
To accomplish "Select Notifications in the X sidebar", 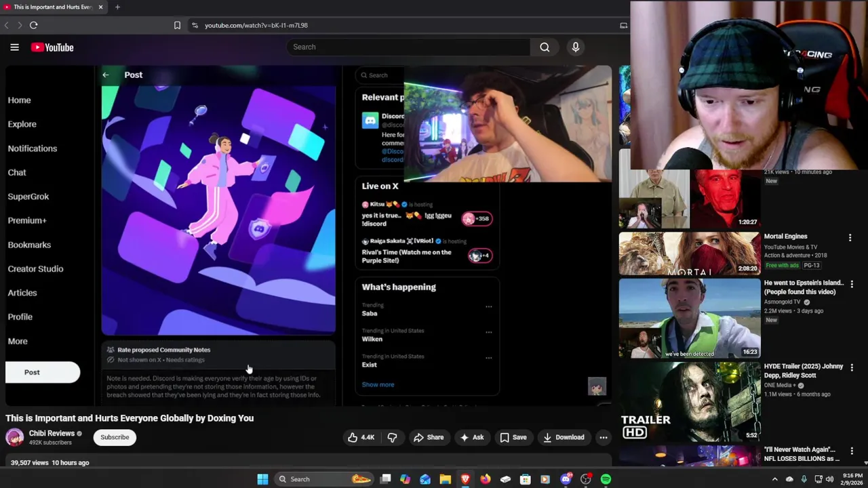I will [x=32, y=148].
